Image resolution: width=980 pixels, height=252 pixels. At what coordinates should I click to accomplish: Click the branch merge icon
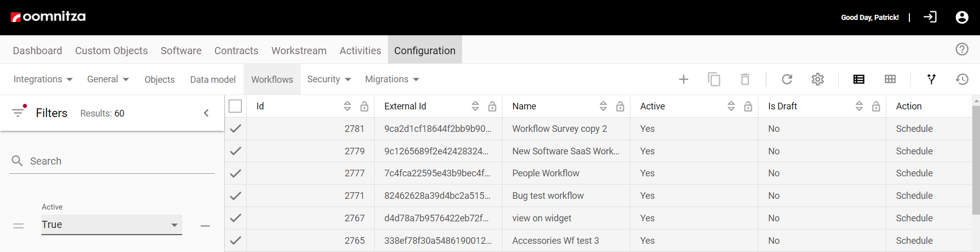[931, 79]
